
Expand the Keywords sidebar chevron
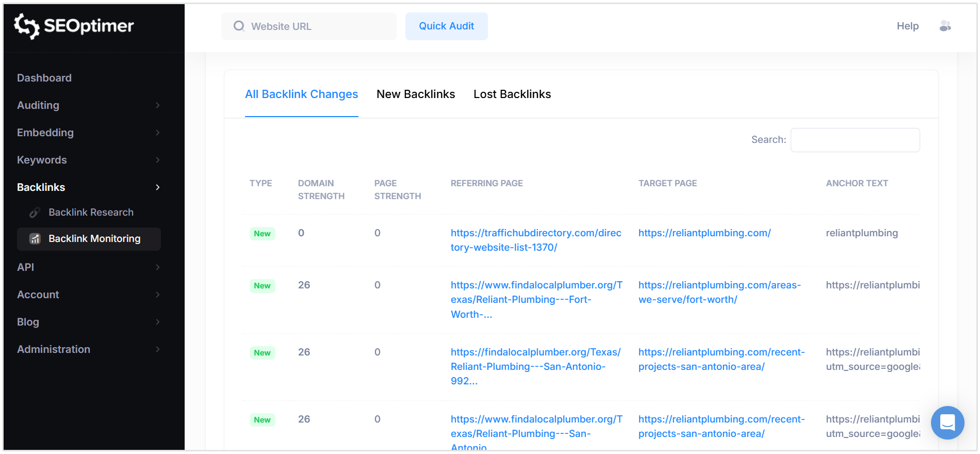click(x=157, y=160)
